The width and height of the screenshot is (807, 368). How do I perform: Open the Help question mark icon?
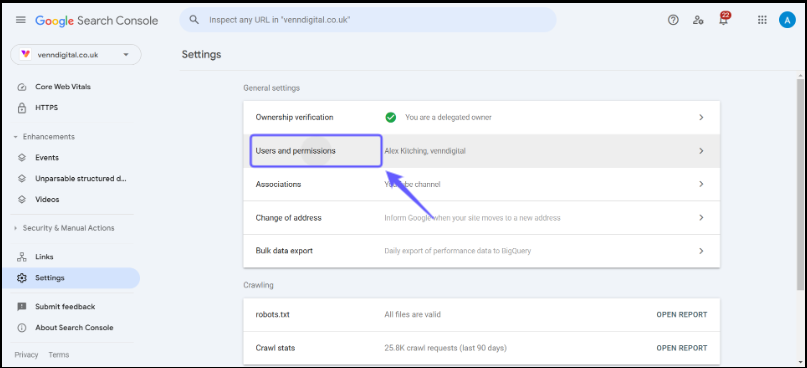click(x=673, y=20)
